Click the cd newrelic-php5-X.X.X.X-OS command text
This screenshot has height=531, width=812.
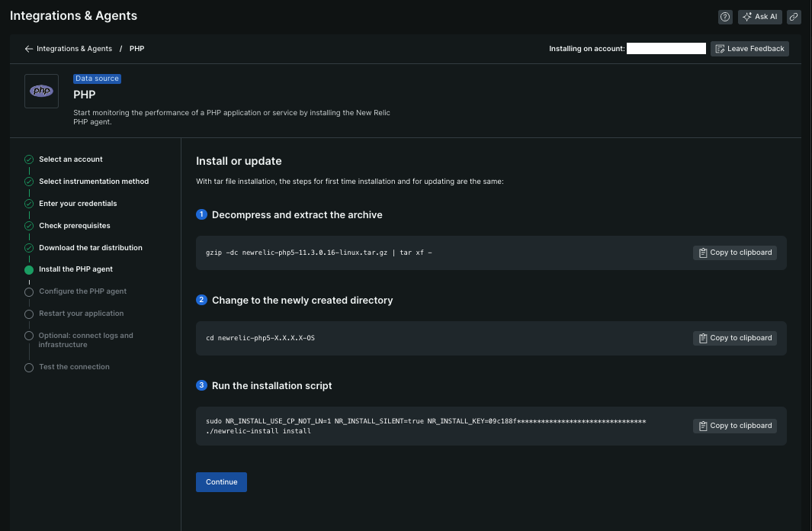[x=260, y=338]
